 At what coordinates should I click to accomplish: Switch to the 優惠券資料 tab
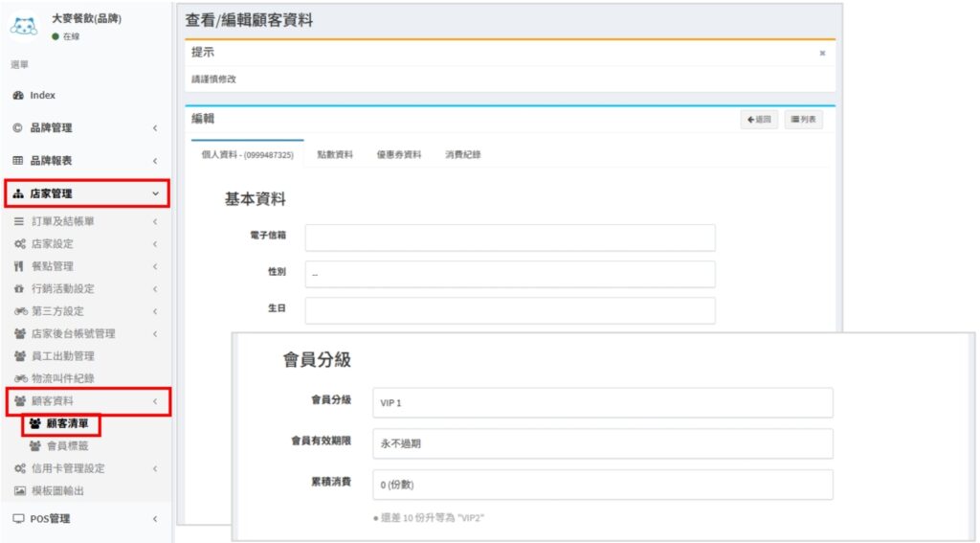[x=398, y=154]
